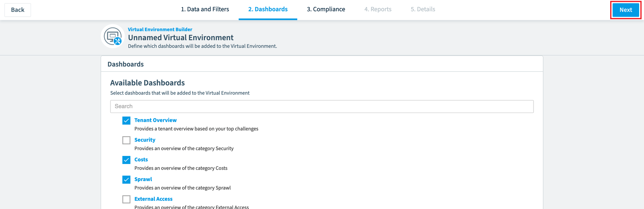Go to the Data and Filters step
Image resolution: width=644 pixels, height=209 pixels.
tap(205, 9)
